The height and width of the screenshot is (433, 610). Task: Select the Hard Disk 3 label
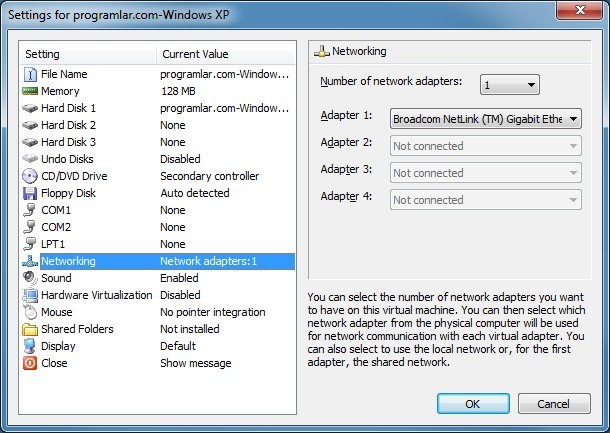pyautogui.click(x=68, y=142)
